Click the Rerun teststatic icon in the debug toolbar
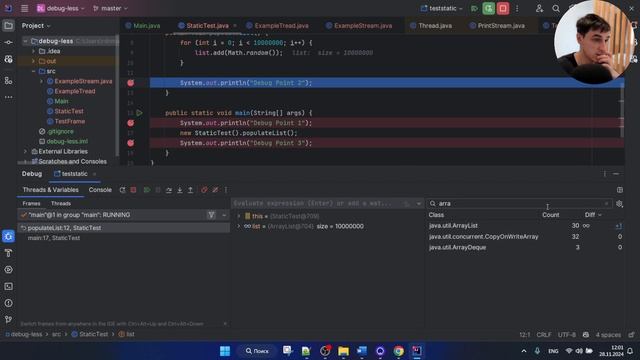 pos(122,190)
